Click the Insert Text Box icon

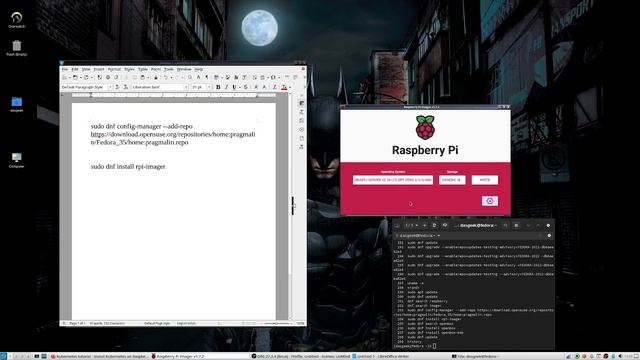point(244,77)
